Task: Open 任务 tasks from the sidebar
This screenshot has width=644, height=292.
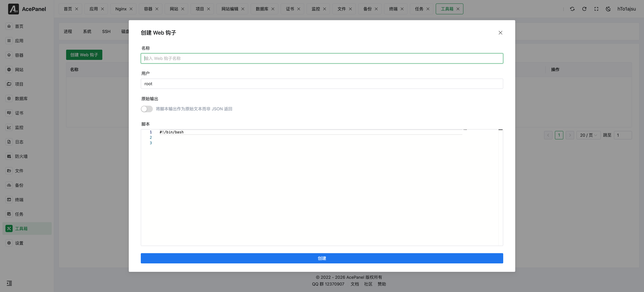Action: (x=19, y=214)
